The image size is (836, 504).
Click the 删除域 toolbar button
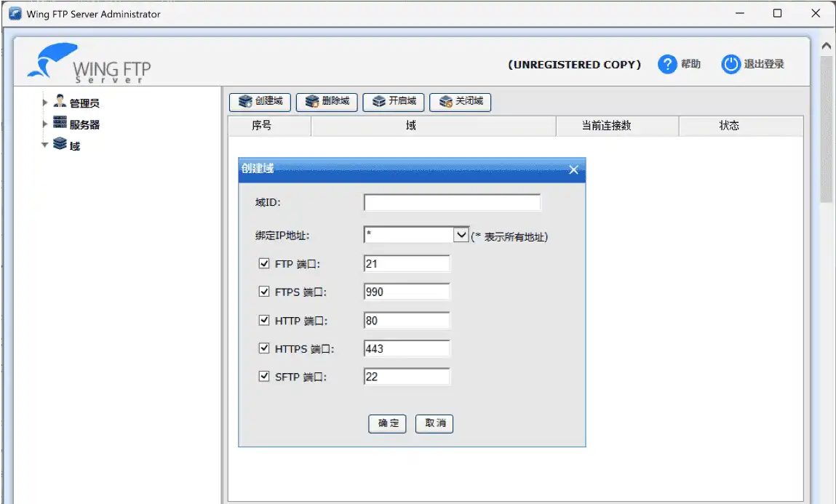[x=327, y=102]
